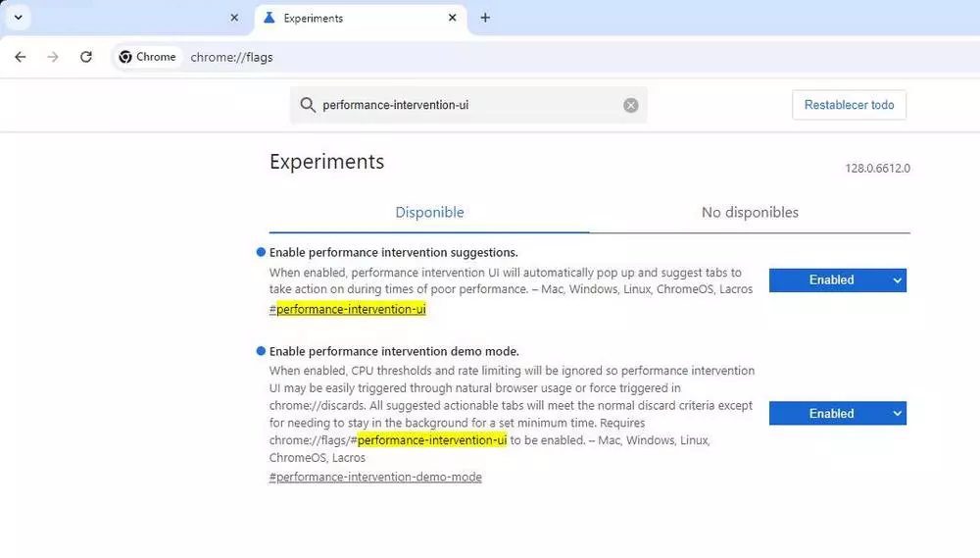The width and height of the screenshot is (980, 558).
Task: Click the version number 128.0.6612.0
Action: coord(877,169)
